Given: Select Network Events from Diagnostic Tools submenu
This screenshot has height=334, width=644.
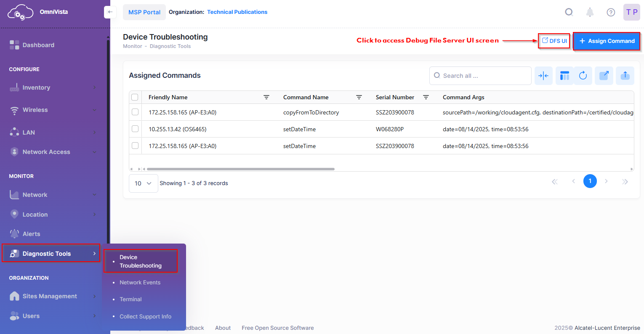Looking at the screenshot, I should click(140, 283).
